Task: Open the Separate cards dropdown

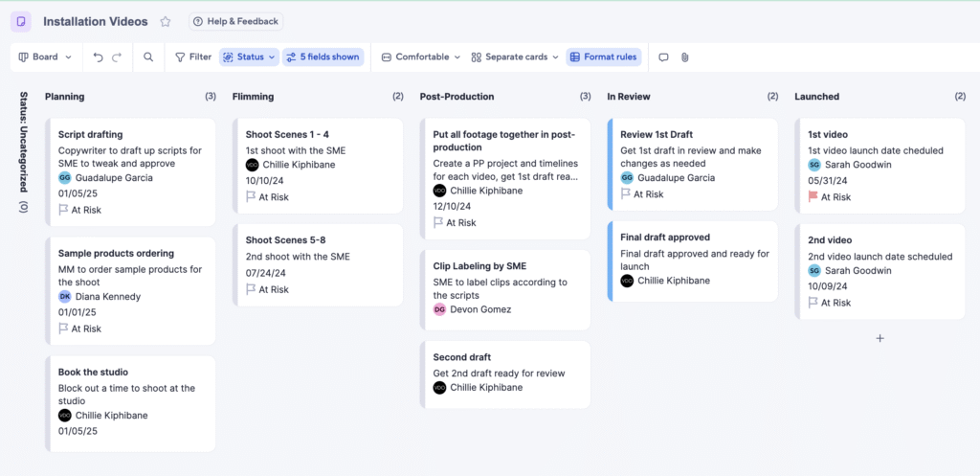Action: click(514, 57)
